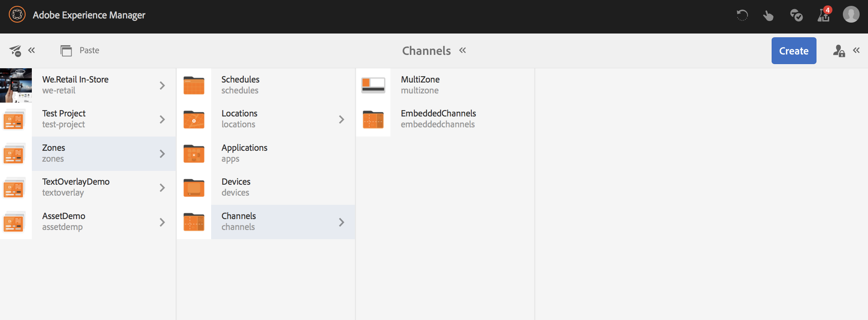Click the Paste clipboard icon
868x320 pixels.
(x=66, y=51)
